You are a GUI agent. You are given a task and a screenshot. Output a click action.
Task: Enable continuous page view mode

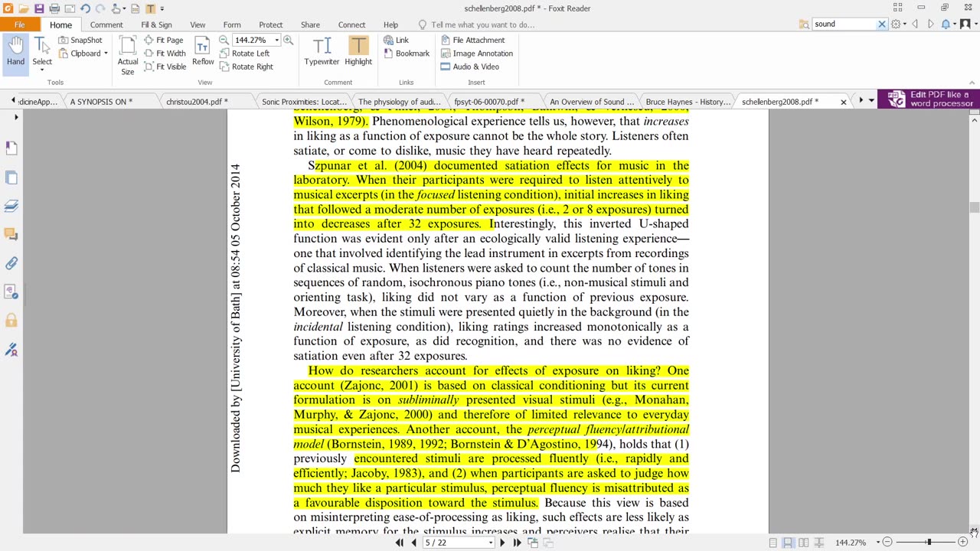click(x=788, y=543)
